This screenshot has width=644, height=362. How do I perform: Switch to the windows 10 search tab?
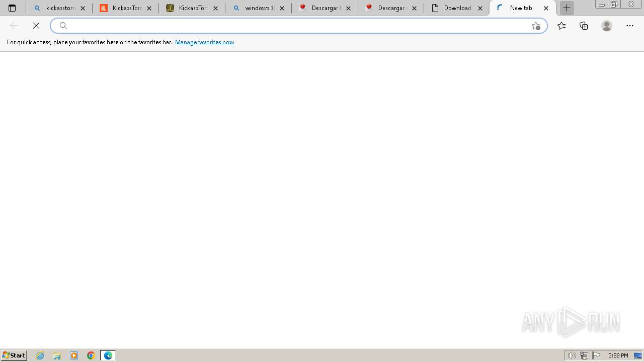tap(258, 8)
